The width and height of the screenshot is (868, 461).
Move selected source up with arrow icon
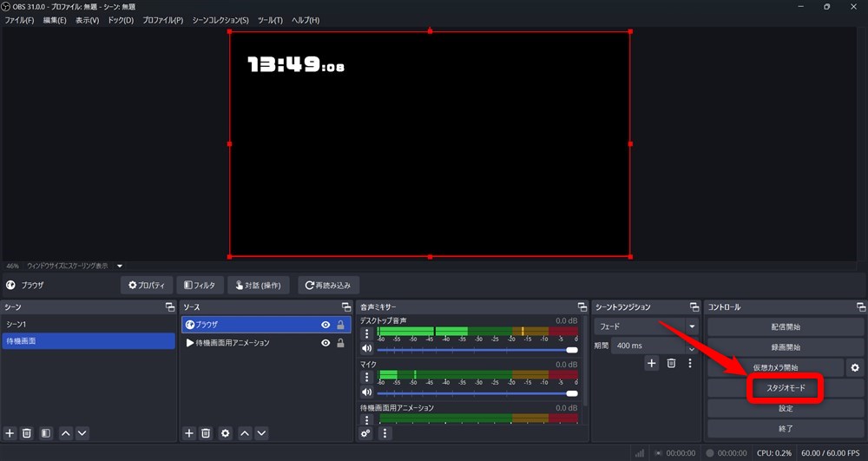point(245,432)
